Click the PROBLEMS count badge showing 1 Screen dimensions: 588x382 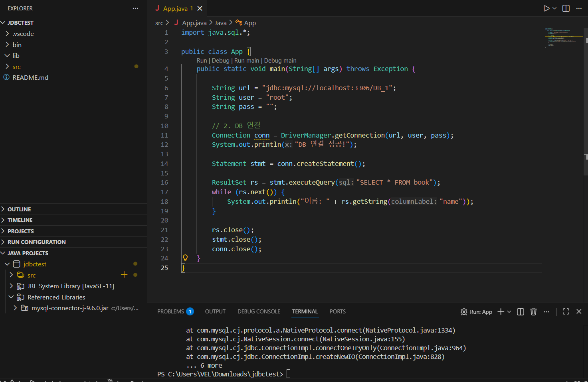[x=190, y=311]
